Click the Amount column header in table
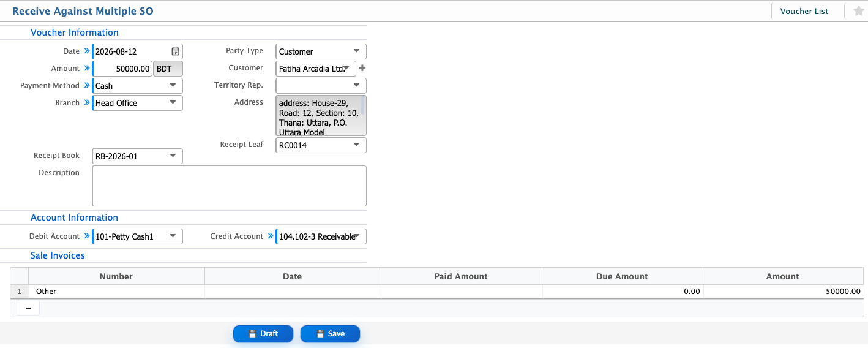This screenshot has width=868, height=348. coord(783,276)
